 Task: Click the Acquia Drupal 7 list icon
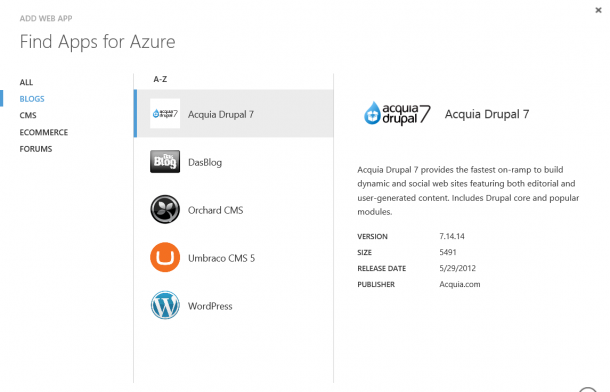165,114
